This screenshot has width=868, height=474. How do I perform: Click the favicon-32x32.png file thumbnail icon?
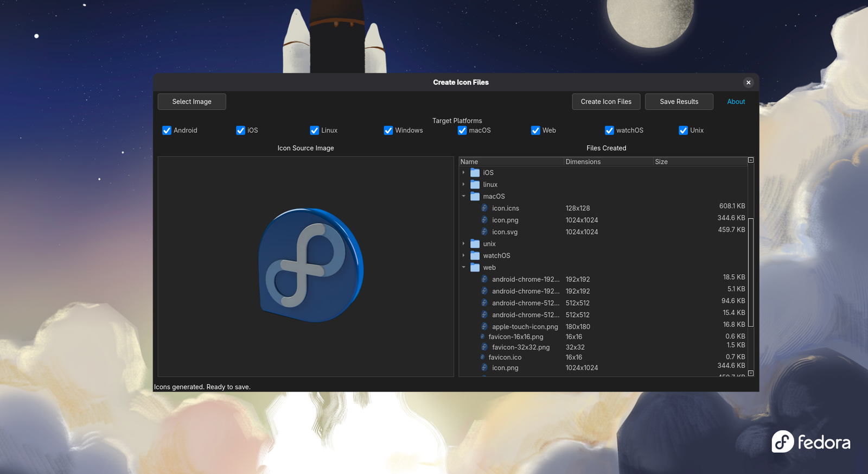[484, 347]
